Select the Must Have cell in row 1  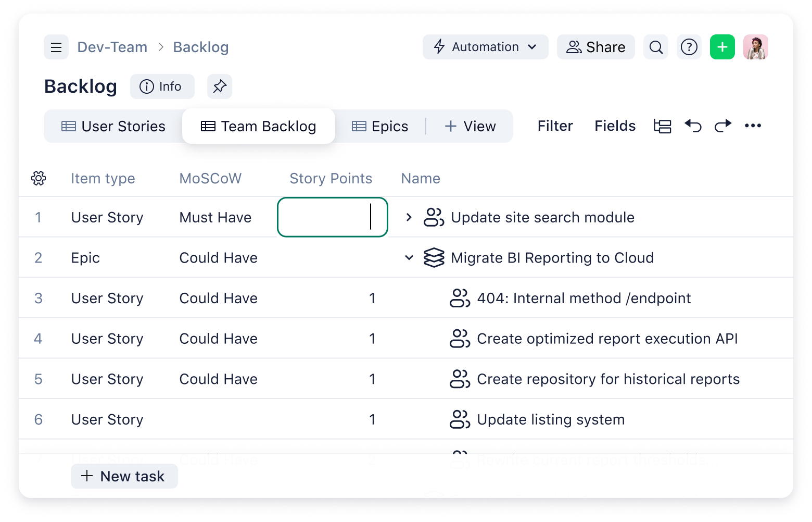pos(215,217)
